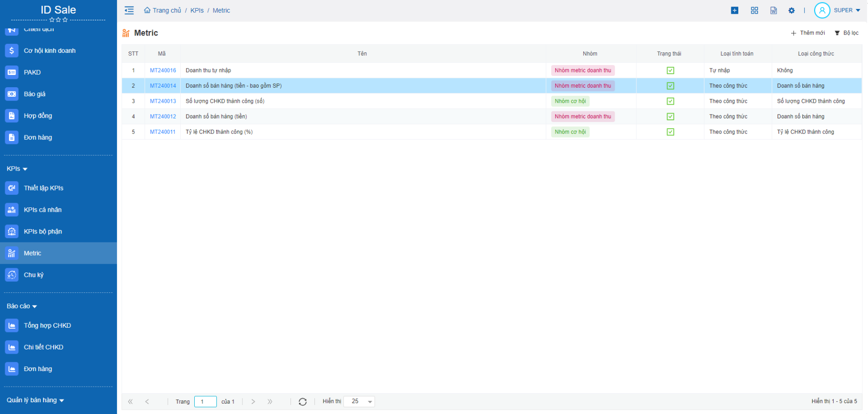The width and height of the screenshot is (868, 414).
Task: Go to the next page
Action: [253, 402]
